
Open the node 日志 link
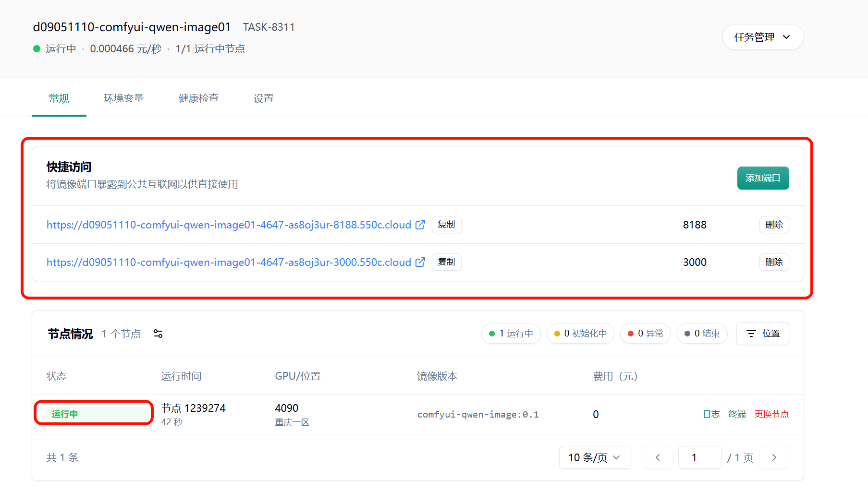[711, 414]
